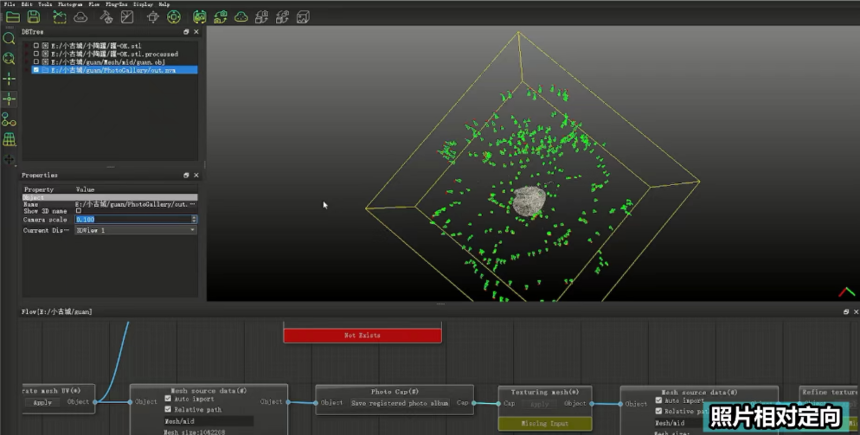Viewport: 860px width, 435px height.
Task: Click the Save floppy-disk toolbar icon
Action: pos(33,17)
